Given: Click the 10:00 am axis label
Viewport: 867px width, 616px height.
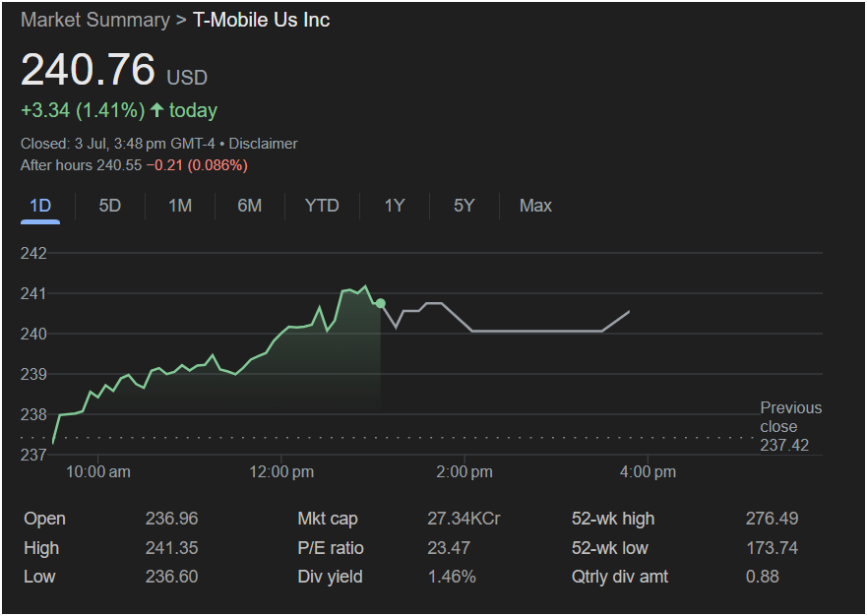Looking at the screenshot, I should (97, 471).
